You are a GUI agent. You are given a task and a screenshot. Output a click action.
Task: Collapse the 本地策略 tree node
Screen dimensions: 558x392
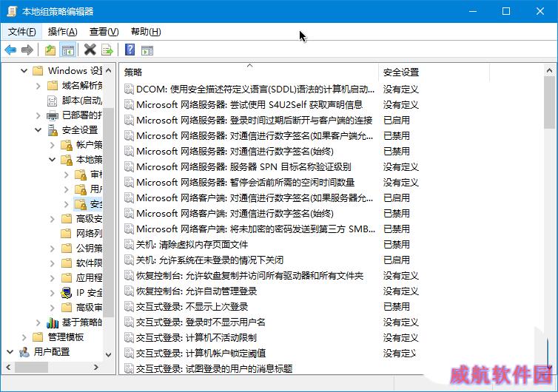pos(53,160)
